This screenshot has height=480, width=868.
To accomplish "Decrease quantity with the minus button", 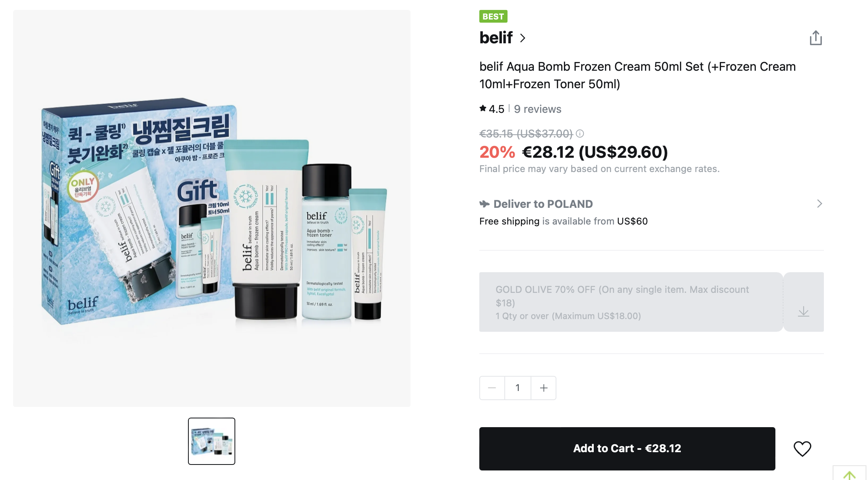I will point(492,388).
